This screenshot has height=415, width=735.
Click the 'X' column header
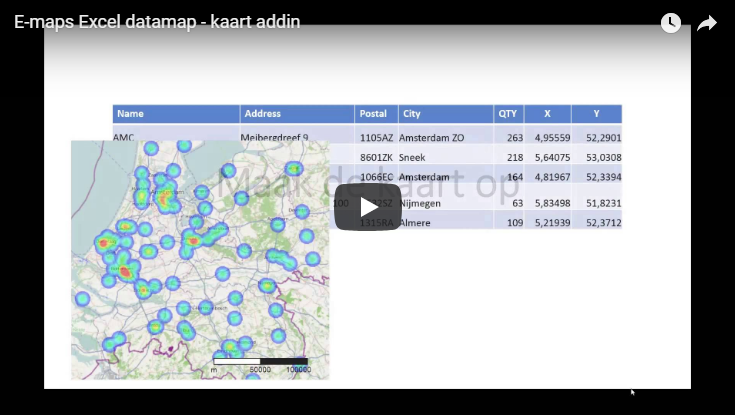click(x=547, y=113)
